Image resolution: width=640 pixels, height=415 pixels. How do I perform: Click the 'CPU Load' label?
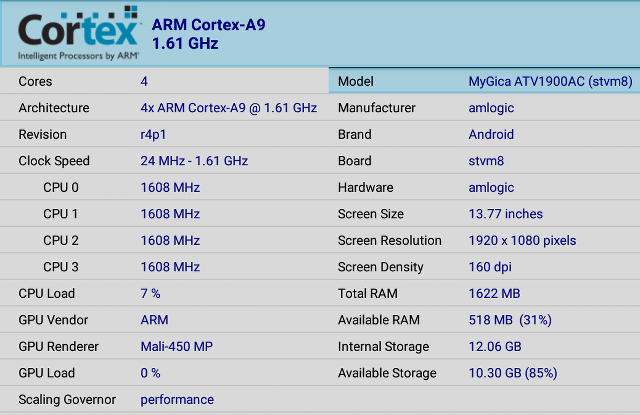point(47,293)
